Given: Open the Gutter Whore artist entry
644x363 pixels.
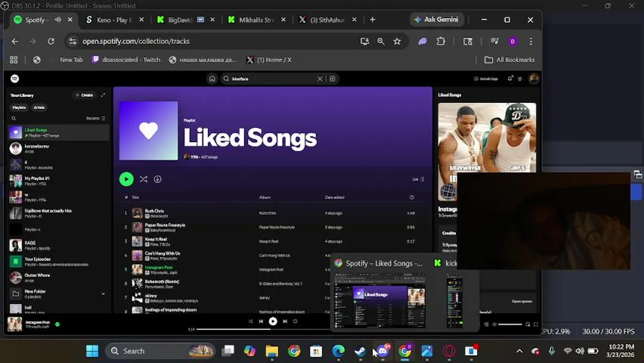Looking at the screenshot, I should [x=59, y=278].
